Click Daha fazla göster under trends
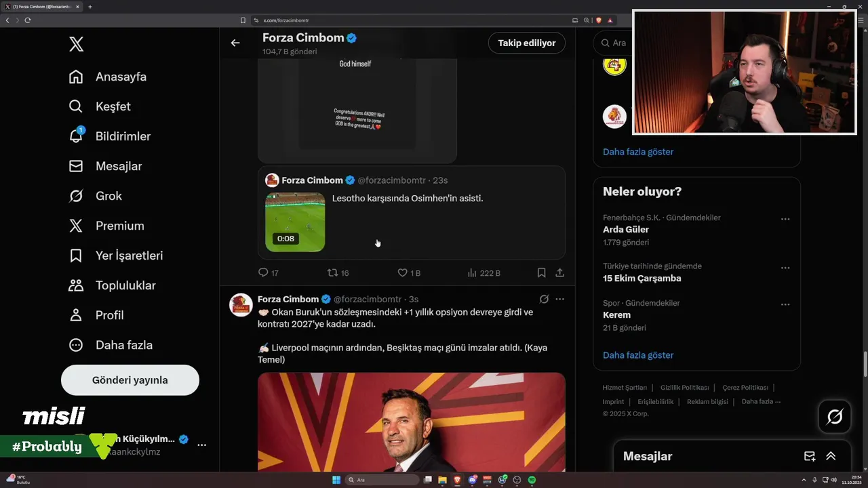This screenshot has height=488, width=868. pyautogui.click(x=638, y=355)
